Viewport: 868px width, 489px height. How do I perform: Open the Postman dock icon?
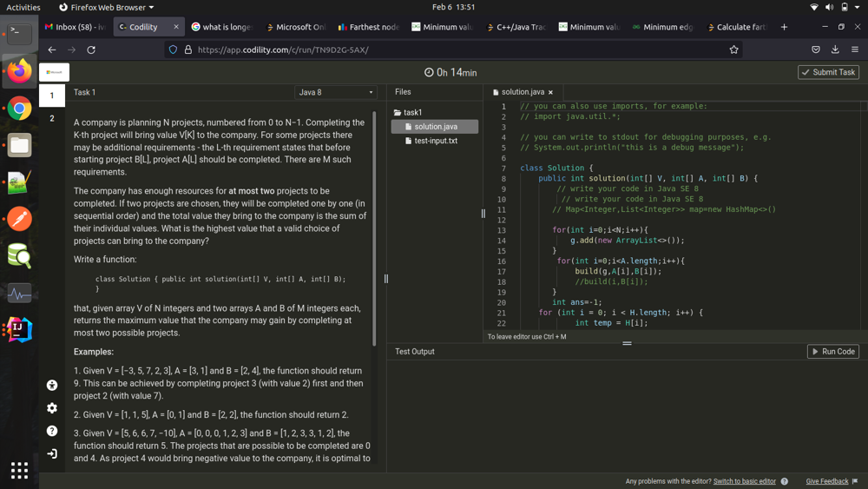point(19,219)
